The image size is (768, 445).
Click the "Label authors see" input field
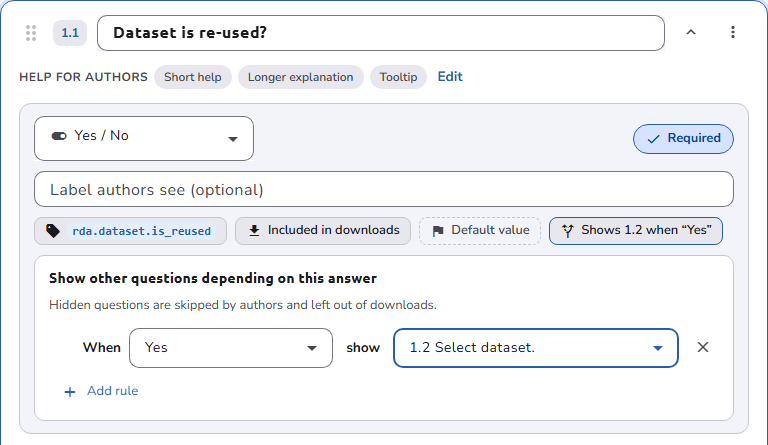click(x=384, y=189)
